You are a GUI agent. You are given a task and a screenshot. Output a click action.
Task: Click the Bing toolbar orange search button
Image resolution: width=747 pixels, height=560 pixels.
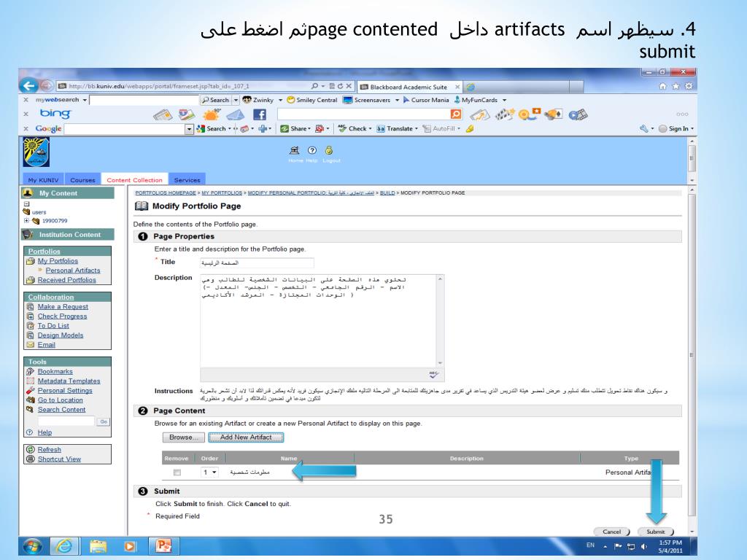456,114
